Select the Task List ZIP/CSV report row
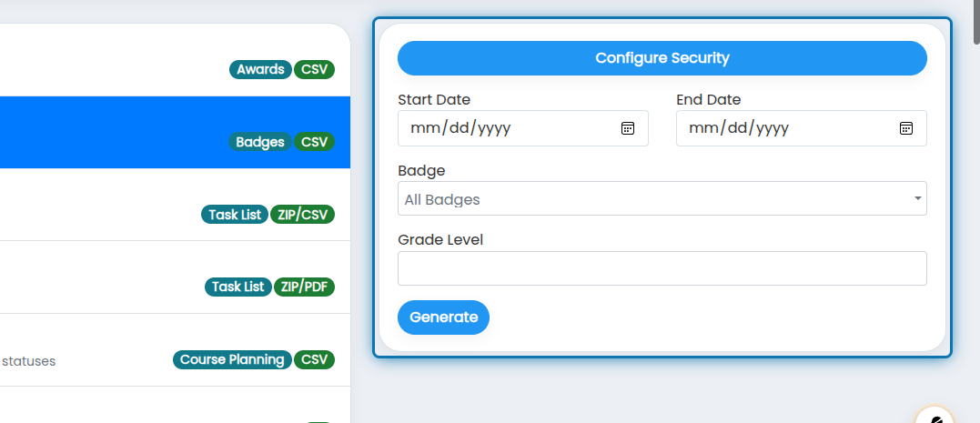This screenshot has height=423, width=980. click(x=175, y=205)
